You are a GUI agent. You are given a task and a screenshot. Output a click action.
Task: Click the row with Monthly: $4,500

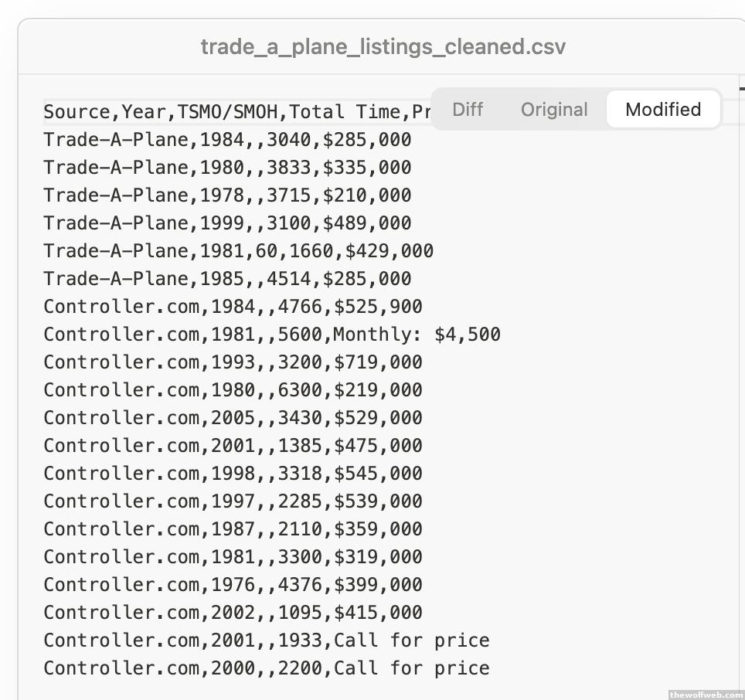[271, 335]
